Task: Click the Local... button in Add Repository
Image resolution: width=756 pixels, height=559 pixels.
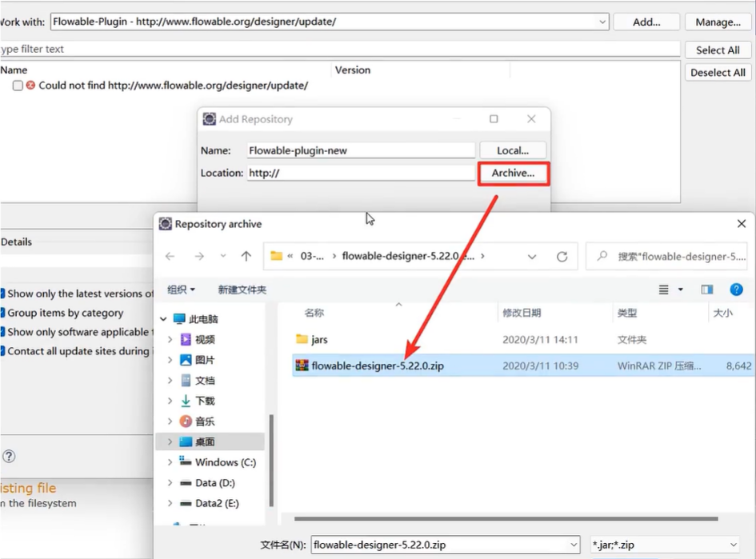Action: (x=513, y=150)
